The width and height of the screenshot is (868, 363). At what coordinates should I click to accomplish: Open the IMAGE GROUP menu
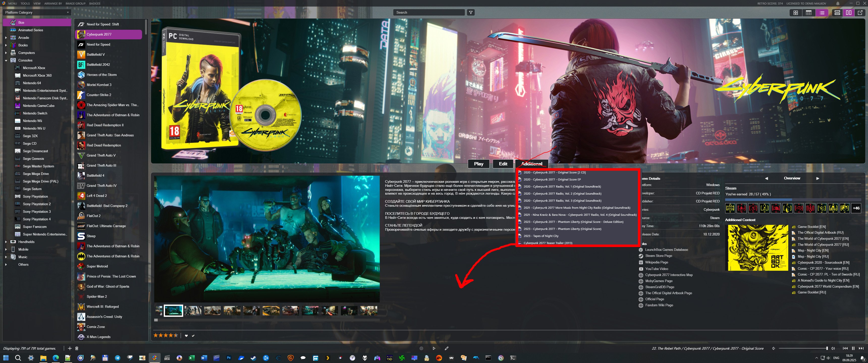[75, 3]
